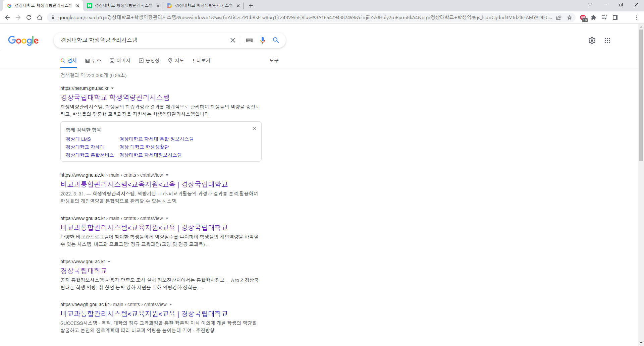The image size is (644, 346).
Task: Open a new browser tab
Action: [251, 6]
